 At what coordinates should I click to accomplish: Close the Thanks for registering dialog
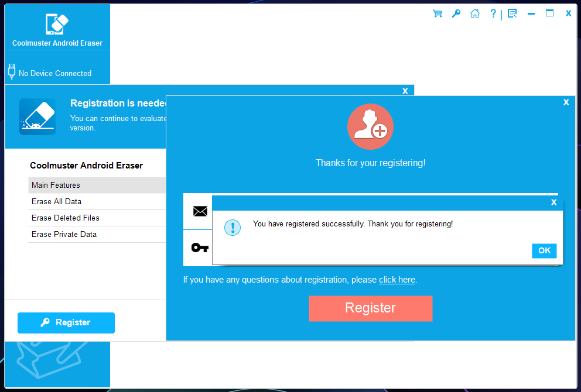coord(566,102)
